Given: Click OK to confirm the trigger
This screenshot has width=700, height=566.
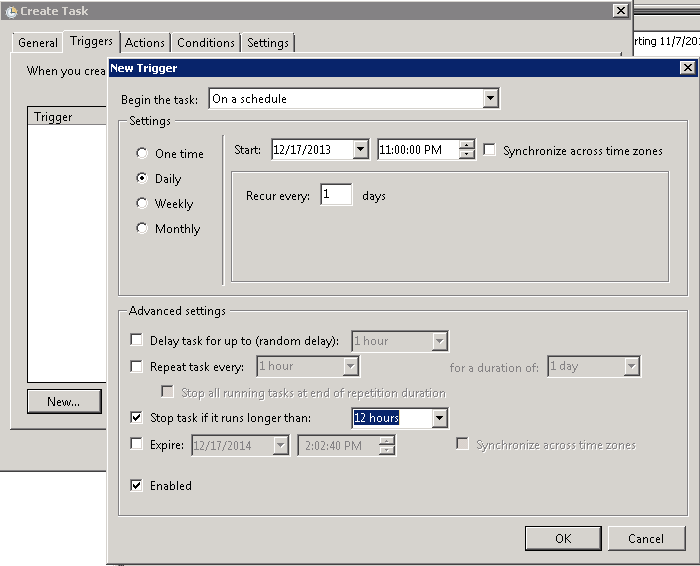Looking at the screenshot, I should (563, 538).
